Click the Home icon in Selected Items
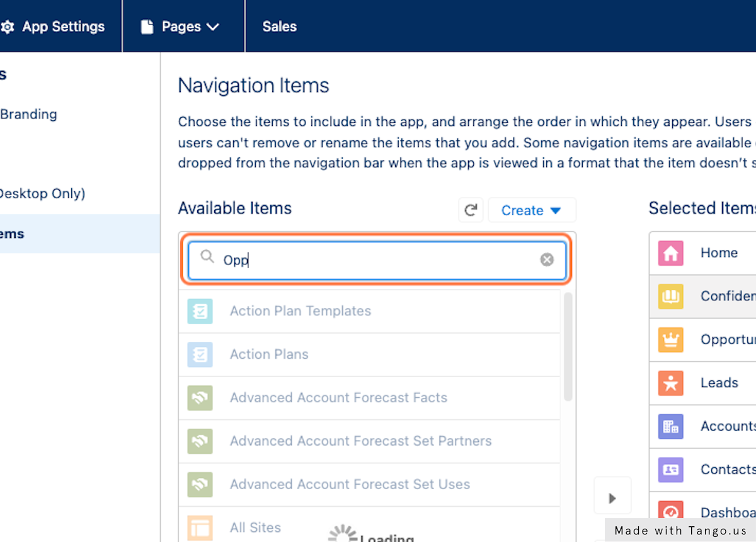The height and width of the screenshot is (542, 756). coord(670,253)
